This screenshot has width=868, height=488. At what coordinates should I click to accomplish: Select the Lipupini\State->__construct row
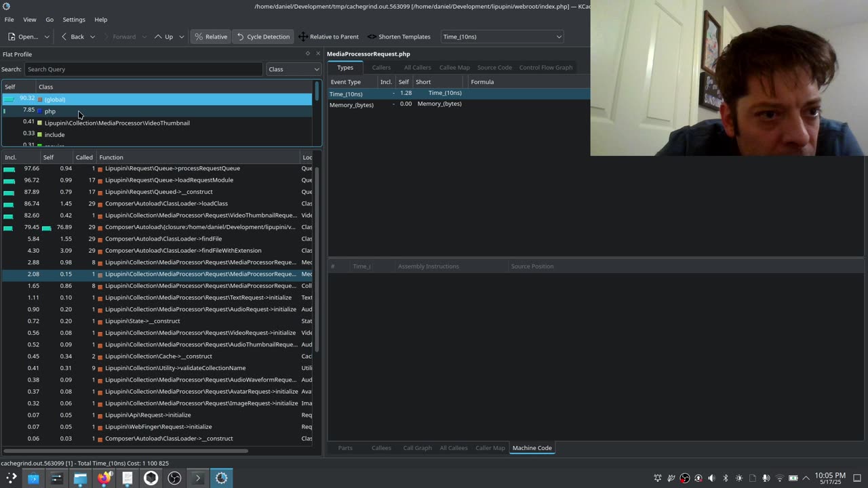(x=157, y=321)
